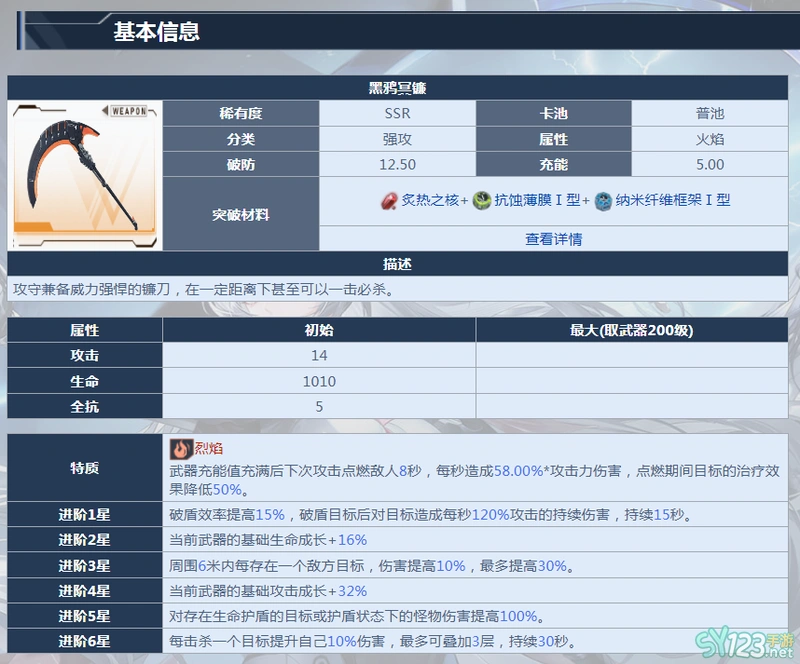Click the 纳米纤维框架 blue material icon
This screenshot has height=664, width=800.
tap(603, 201)
